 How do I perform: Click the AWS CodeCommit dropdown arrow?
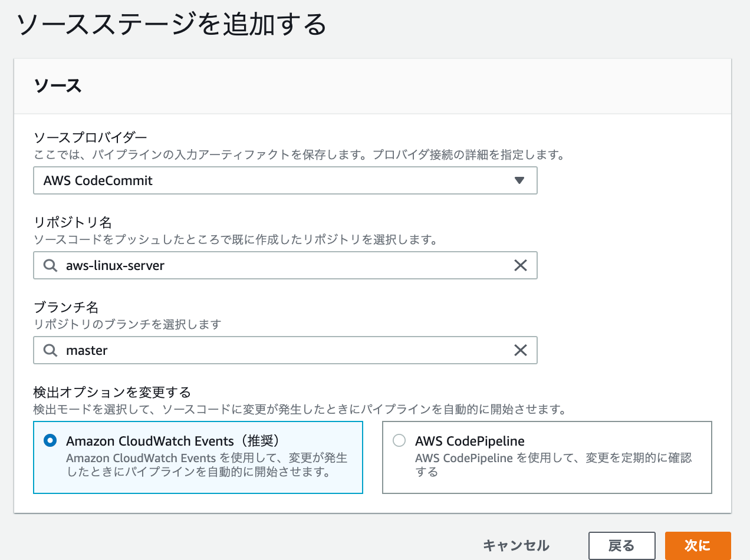(x=519, y=180)
